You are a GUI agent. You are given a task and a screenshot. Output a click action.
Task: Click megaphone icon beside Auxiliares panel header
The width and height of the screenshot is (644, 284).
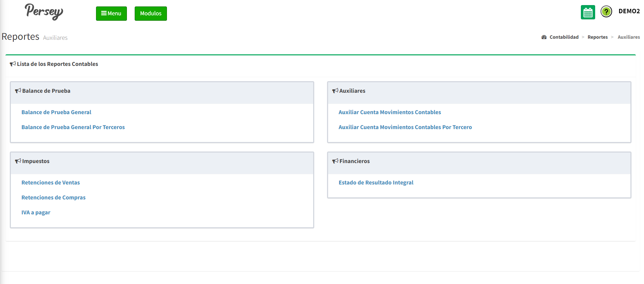tap(335, 91)
